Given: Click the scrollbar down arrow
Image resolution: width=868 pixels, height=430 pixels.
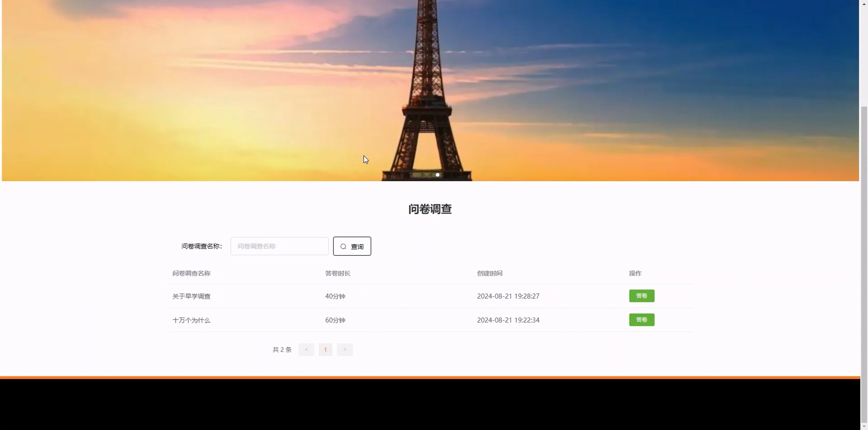Looking at the screenshot, I should point(864,426).
